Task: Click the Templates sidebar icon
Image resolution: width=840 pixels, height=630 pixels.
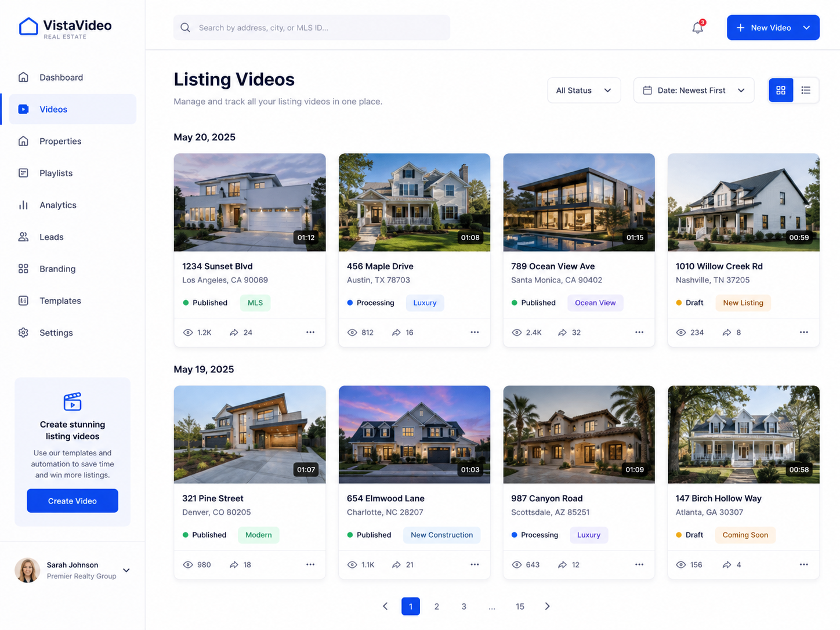Action: (x=23, y=300)
